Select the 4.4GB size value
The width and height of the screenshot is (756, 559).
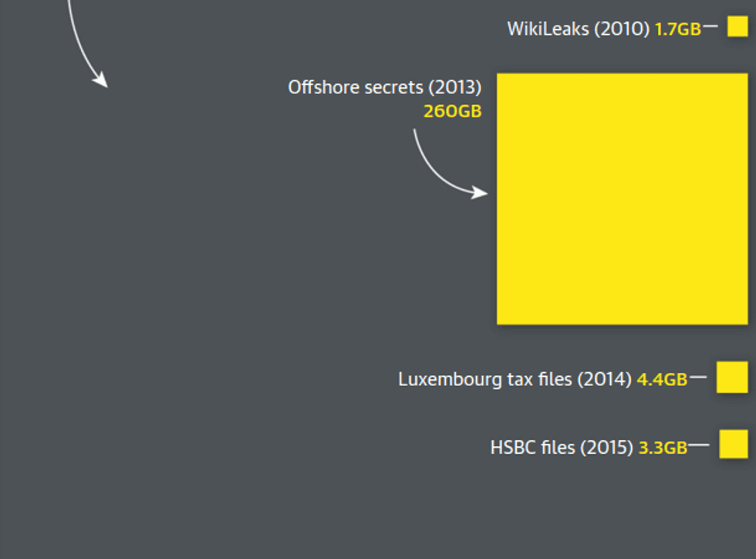661,379
